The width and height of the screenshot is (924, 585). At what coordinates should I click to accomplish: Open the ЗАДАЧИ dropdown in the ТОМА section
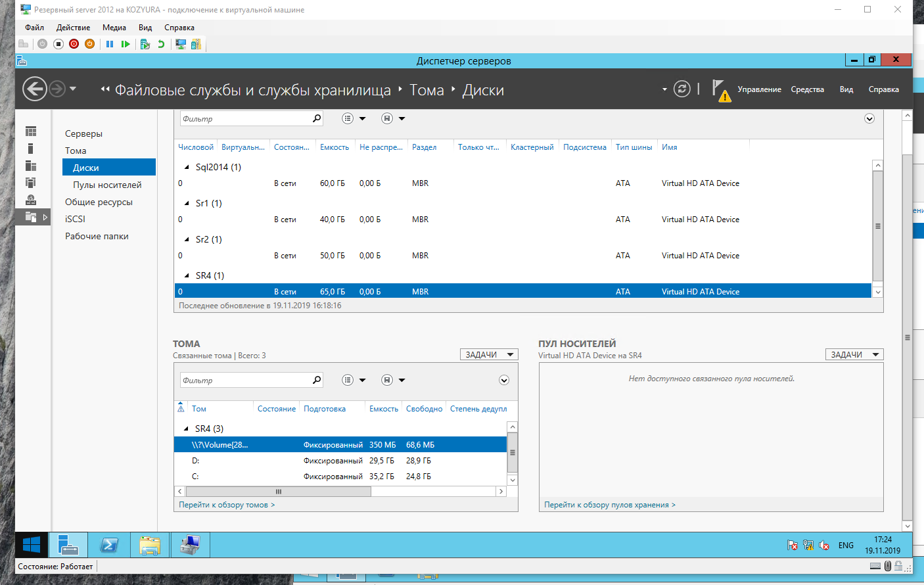click(489, 354)
